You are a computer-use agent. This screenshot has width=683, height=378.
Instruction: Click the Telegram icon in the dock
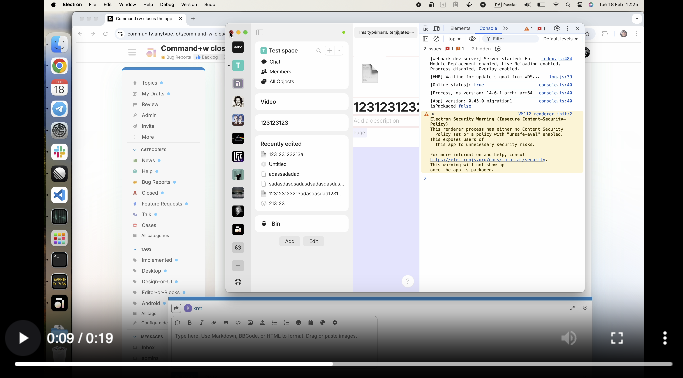pos(59,109)
